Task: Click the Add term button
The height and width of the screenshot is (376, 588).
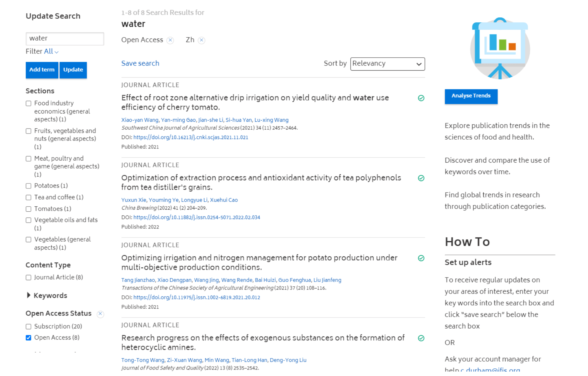Action: click(42, 70)
